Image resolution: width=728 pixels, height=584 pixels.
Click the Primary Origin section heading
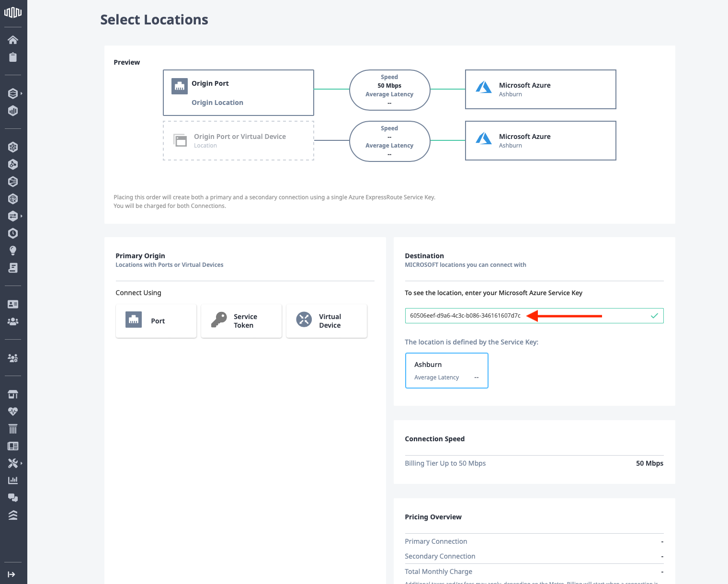pos(140,256)
